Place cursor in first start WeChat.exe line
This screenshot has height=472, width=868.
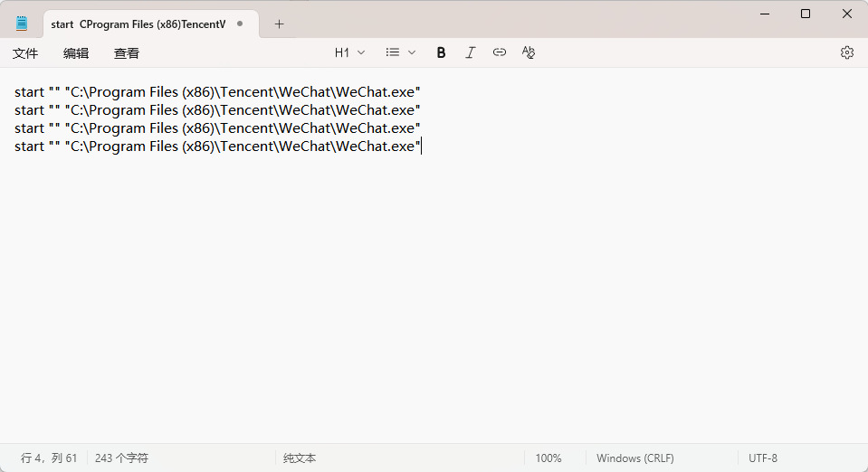click(217, 92)
